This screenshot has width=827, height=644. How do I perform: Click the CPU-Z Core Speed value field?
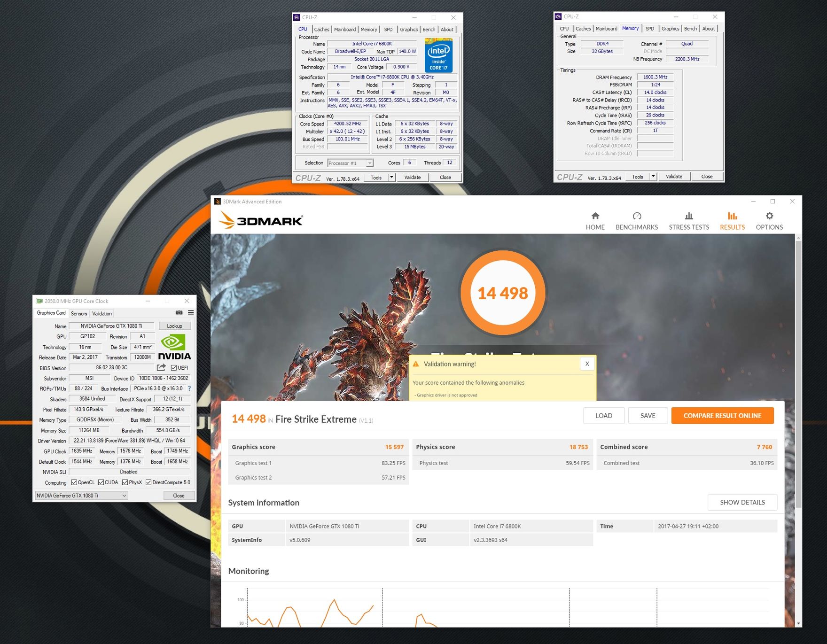point(347,124)
